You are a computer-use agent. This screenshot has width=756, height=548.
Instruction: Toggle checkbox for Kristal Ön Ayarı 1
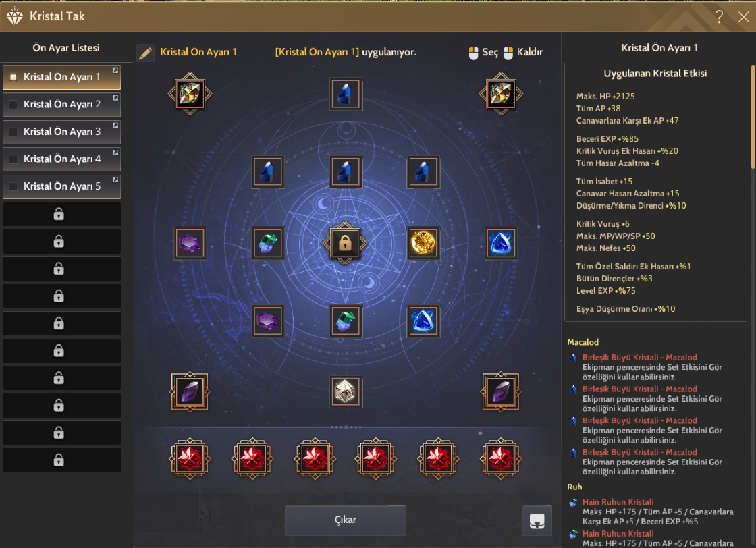pos(13,77)
